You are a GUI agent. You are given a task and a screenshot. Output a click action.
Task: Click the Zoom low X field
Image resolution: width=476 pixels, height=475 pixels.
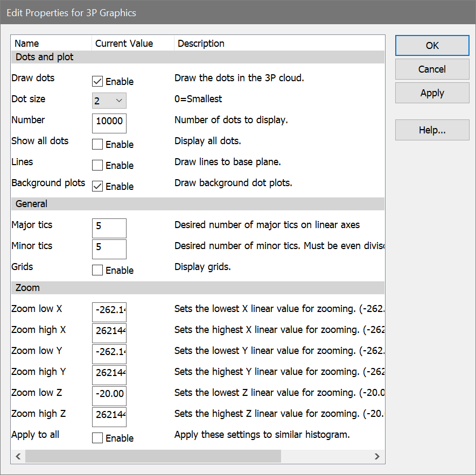pyautogui.click(x=109, y=311)
